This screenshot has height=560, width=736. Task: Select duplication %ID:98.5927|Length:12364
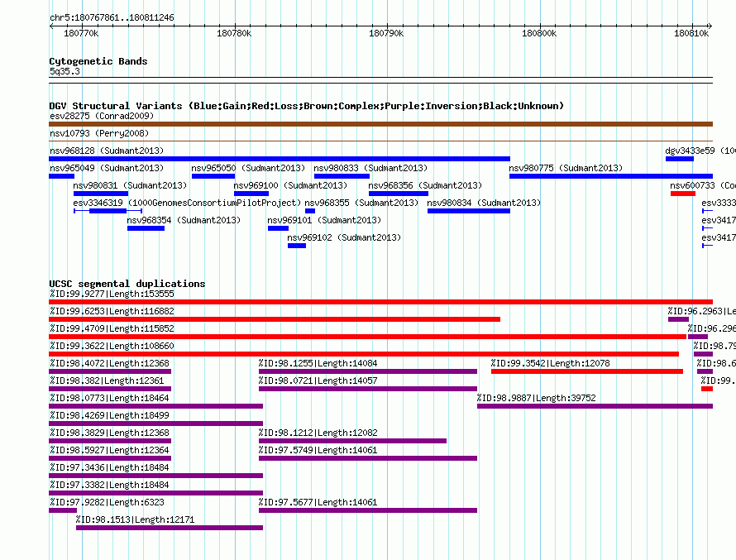coord(110,458)
